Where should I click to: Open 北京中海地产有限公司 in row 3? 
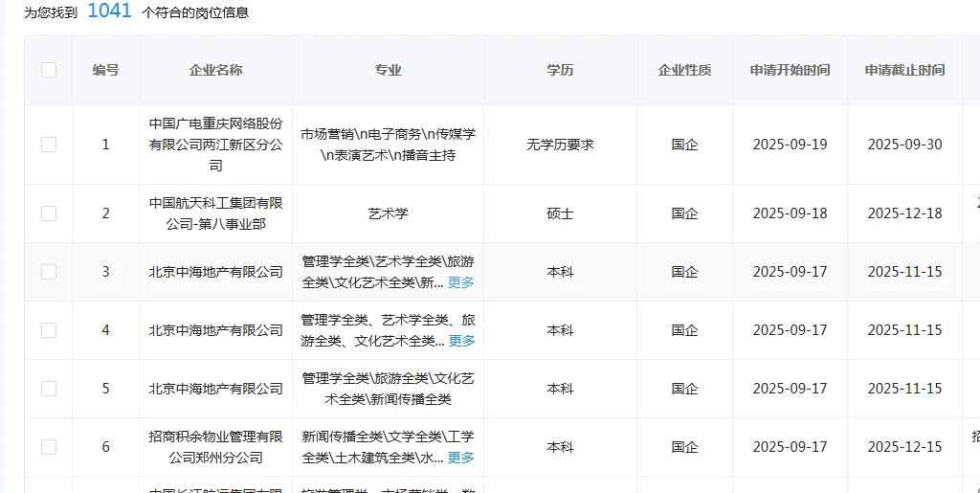click(215, 272)
